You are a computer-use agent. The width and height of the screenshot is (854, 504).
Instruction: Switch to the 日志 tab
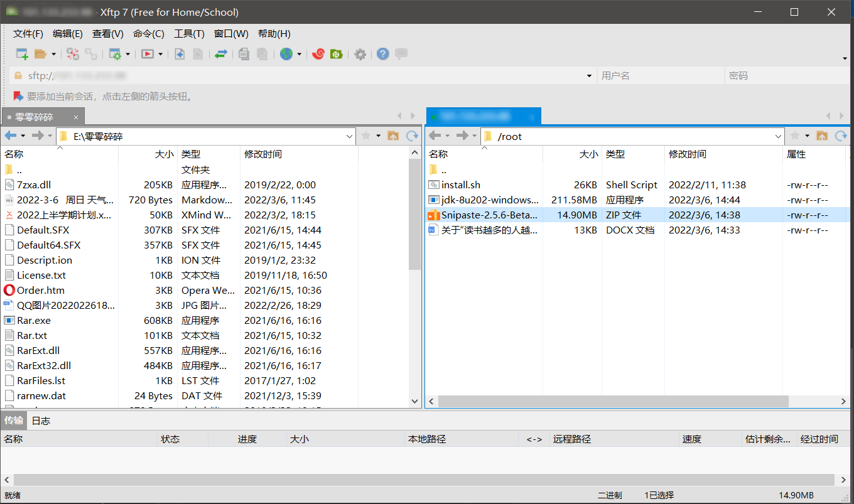[x=40, y=421]
